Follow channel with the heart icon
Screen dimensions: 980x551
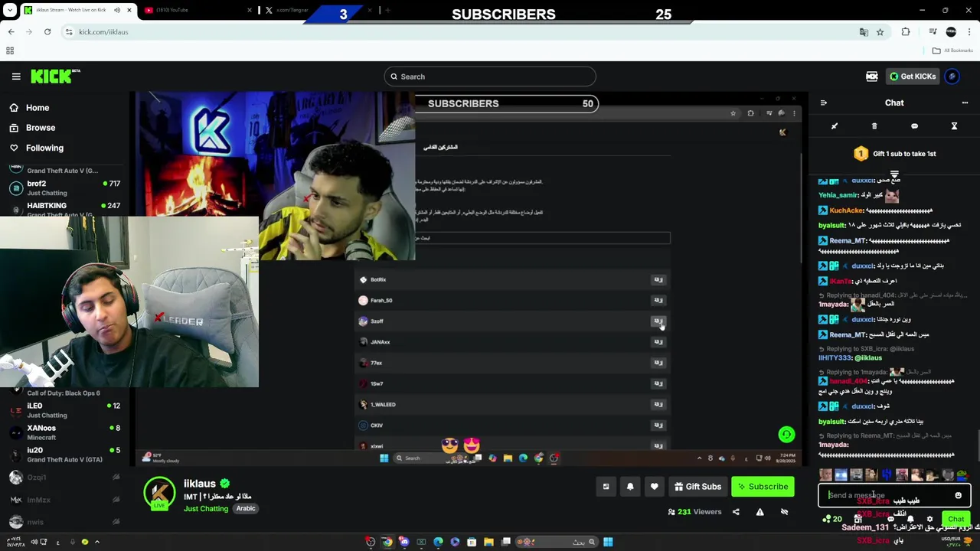[x=654, y=487]
